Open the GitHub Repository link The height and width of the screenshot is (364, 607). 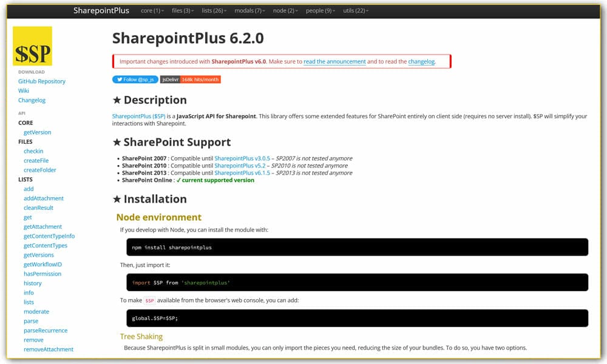pos(41,81)
